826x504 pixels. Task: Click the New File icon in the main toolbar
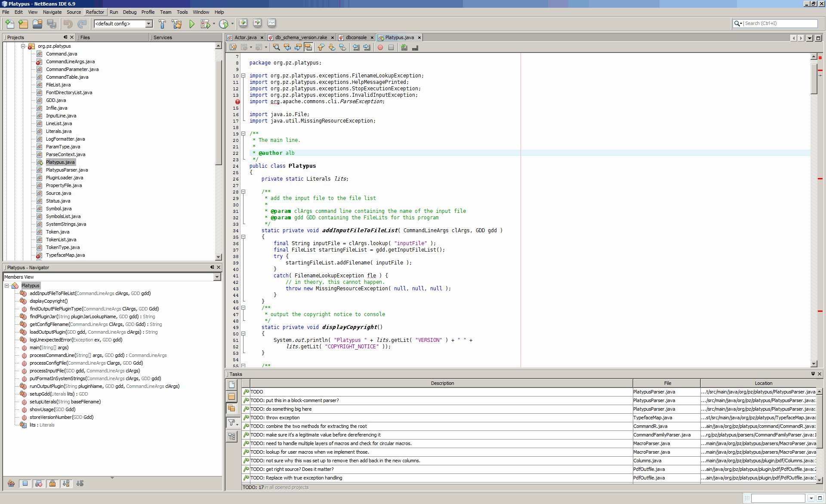coord(9,24)
